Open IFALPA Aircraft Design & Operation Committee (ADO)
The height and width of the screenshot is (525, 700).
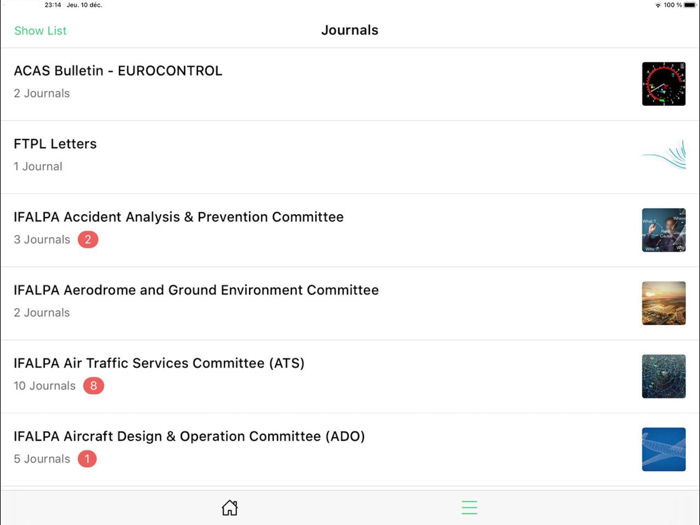pos(350,450)
